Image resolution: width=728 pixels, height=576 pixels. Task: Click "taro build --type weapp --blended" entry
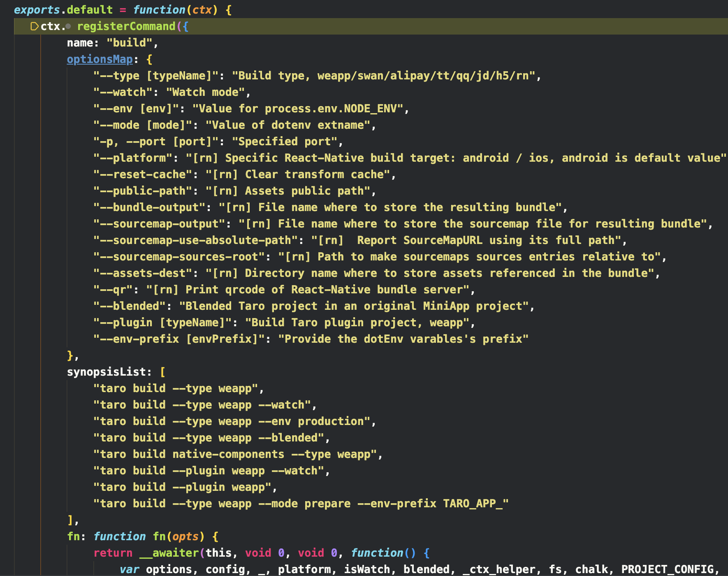click(x=209, y=438)
